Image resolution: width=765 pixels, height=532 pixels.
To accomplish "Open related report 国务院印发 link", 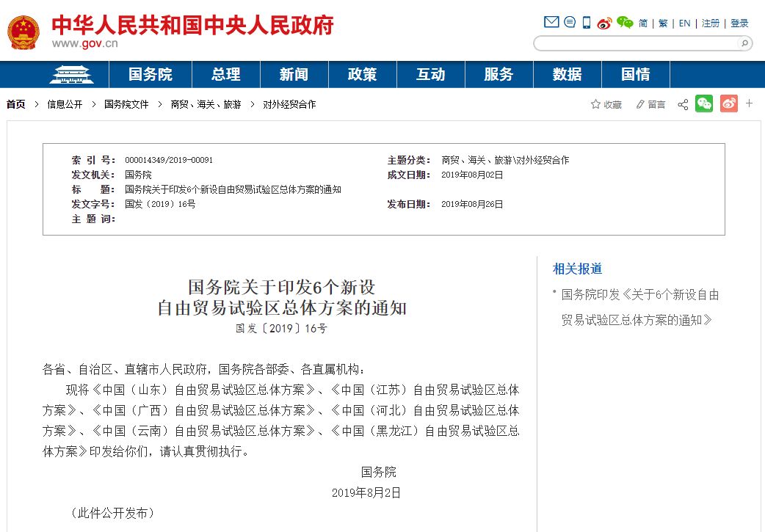I will [x=639, y=307].
